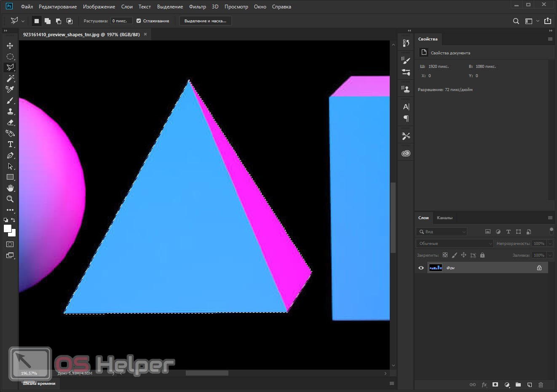557x392 pixels.
Task: Select the Magic Wand tool
Action: [10, 78]
